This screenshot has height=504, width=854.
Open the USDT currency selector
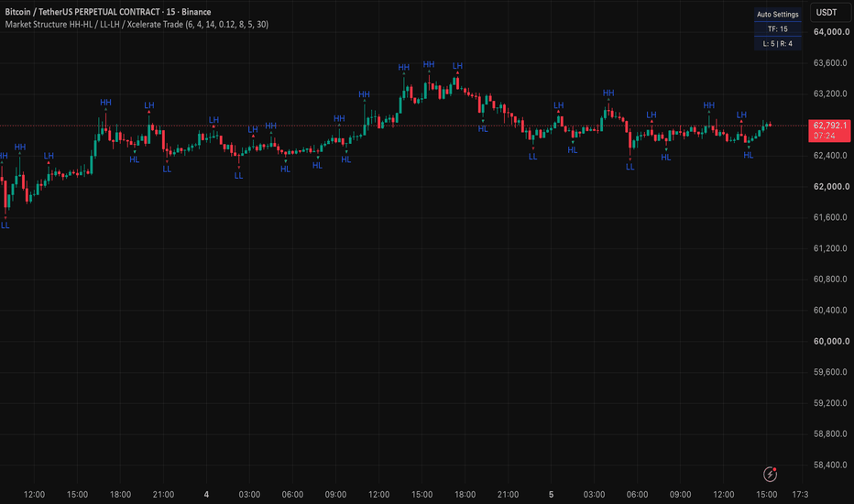827,13
